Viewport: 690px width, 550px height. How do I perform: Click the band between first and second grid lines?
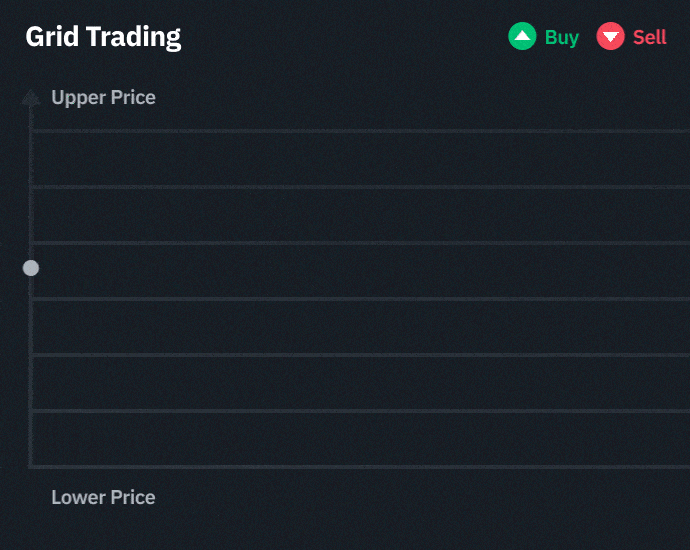[x=360, y=158]
